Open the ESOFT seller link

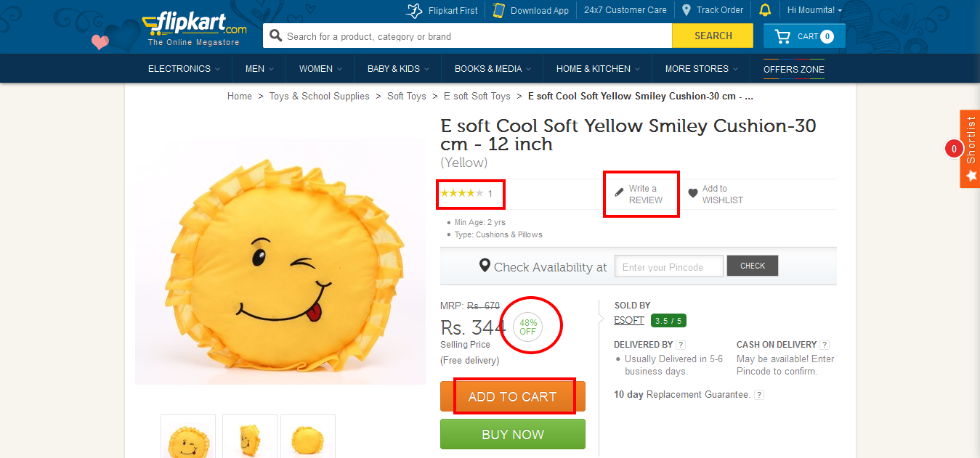pyautogui.click(x=628, y=319)
